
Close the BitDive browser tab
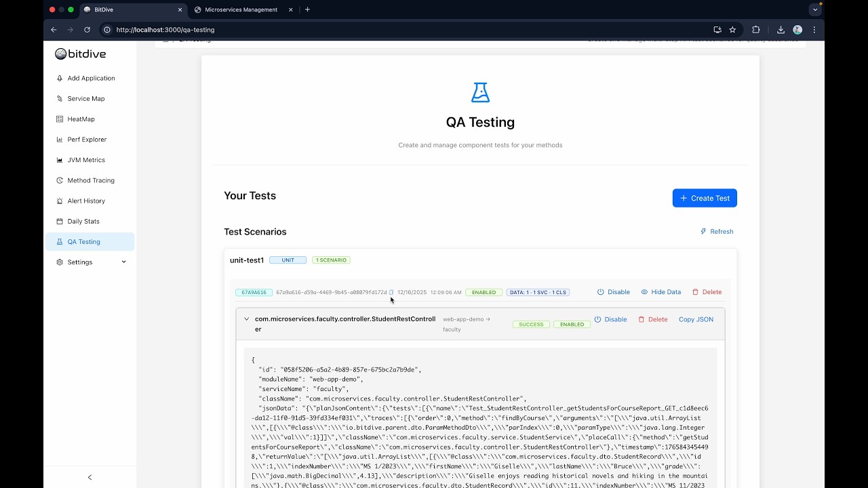click(180, 9)
